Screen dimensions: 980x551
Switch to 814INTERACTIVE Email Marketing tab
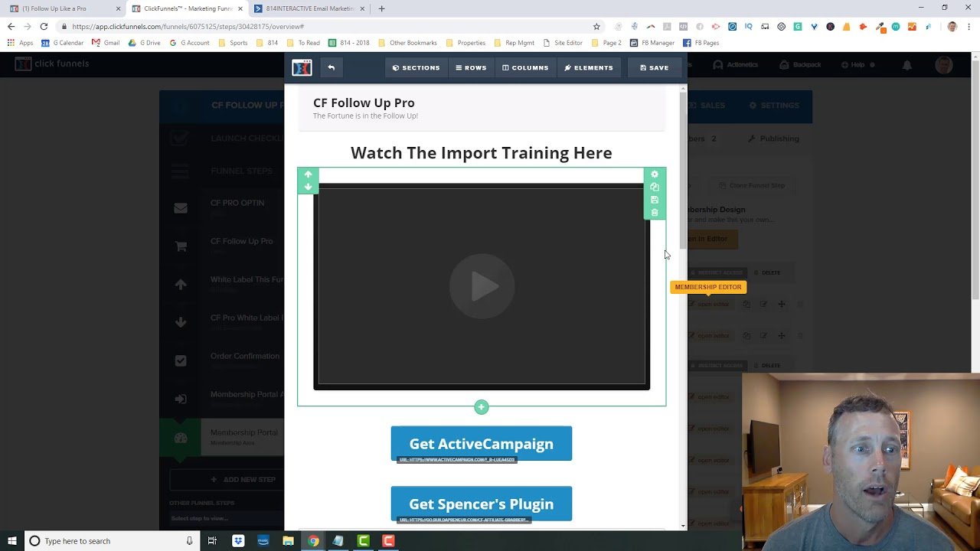(310, 8)
